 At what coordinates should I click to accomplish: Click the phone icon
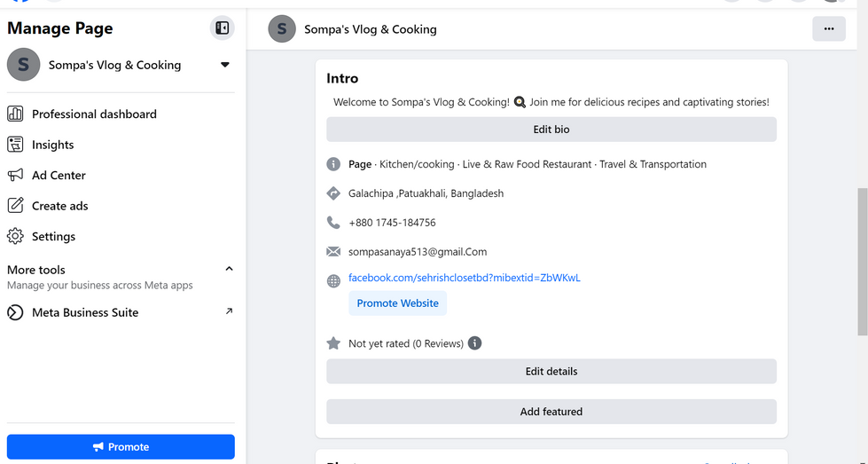point(333,223)
